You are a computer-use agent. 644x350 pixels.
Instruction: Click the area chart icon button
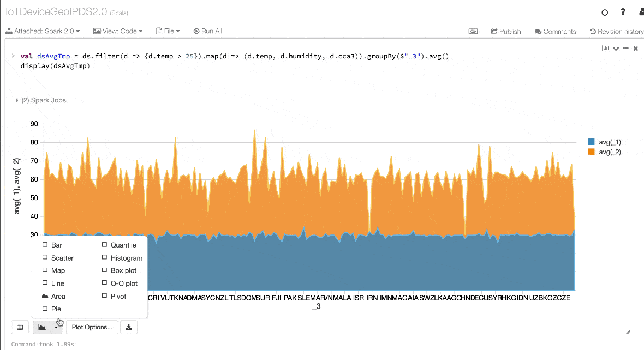pyautogui.click(x=41, y=327)
